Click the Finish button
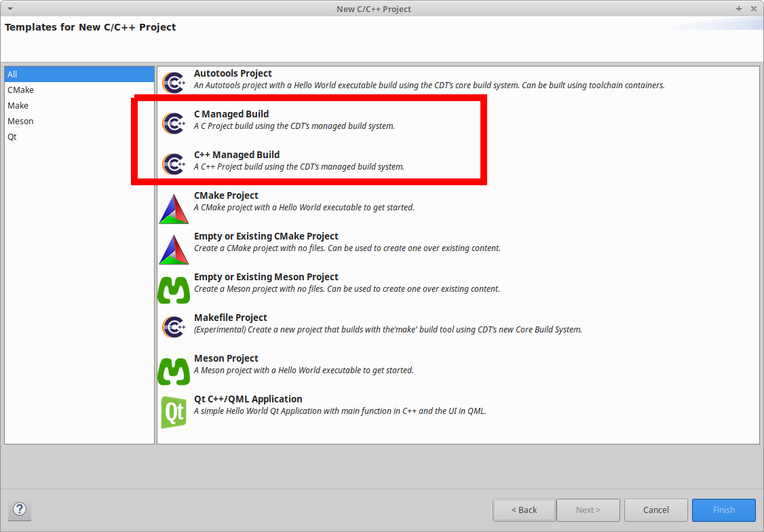 [x=724, y=510]
